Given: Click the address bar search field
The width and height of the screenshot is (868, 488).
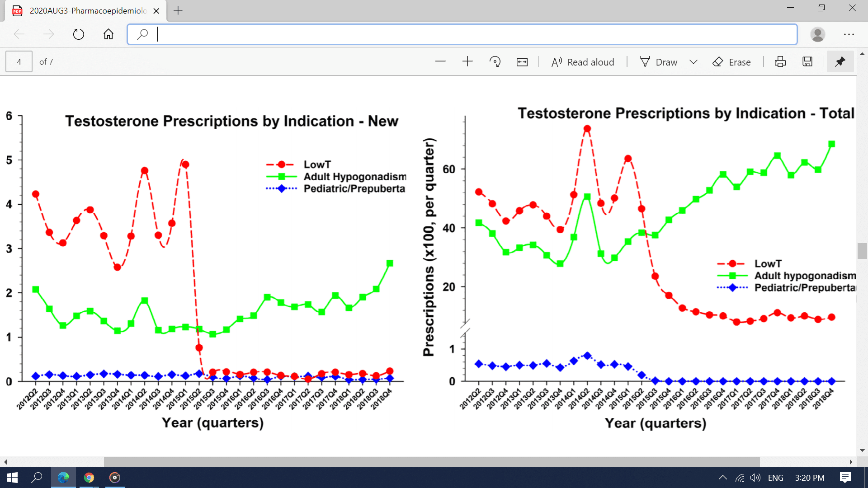Looking at the screenshot, I should click(462, 34).
